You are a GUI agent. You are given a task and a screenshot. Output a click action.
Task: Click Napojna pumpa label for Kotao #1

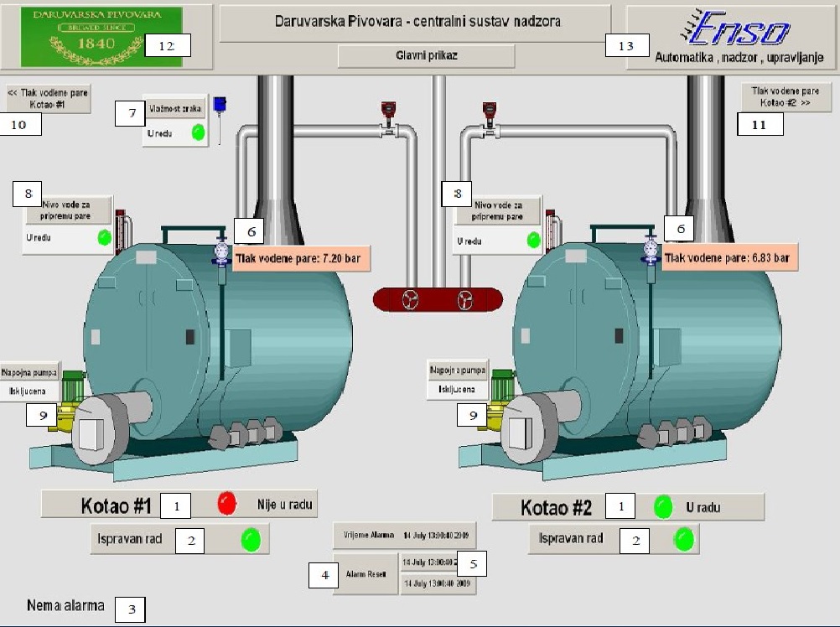[29, 372]
